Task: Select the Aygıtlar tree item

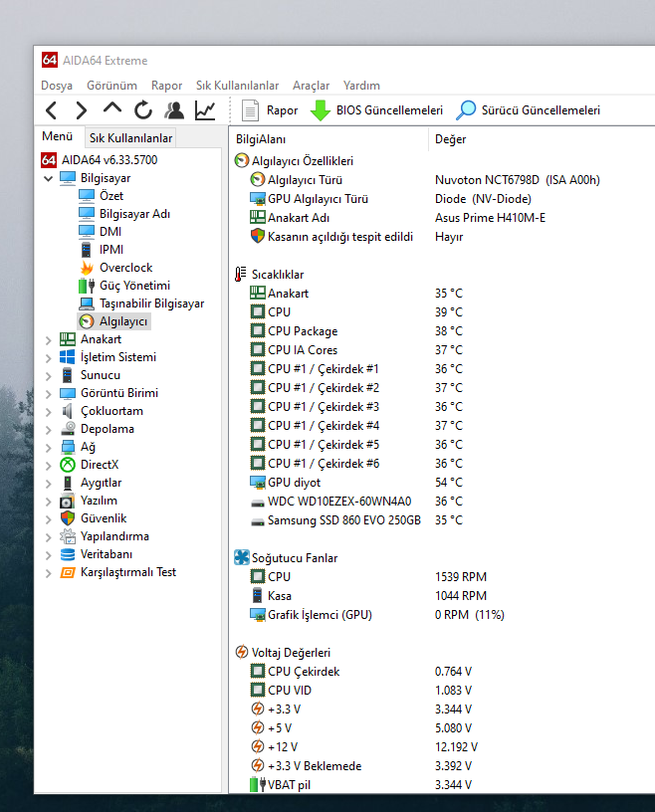Action: pos(101,483)
